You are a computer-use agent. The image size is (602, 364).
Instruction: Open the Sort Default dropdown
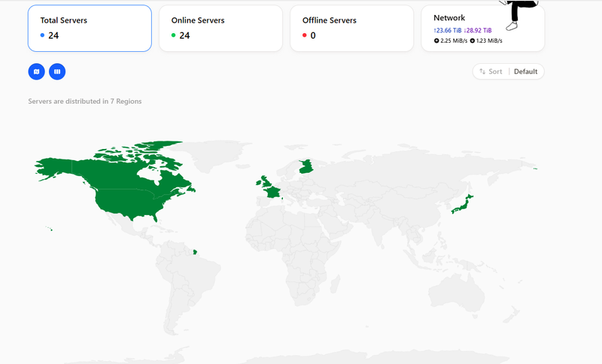coord(509,71)
